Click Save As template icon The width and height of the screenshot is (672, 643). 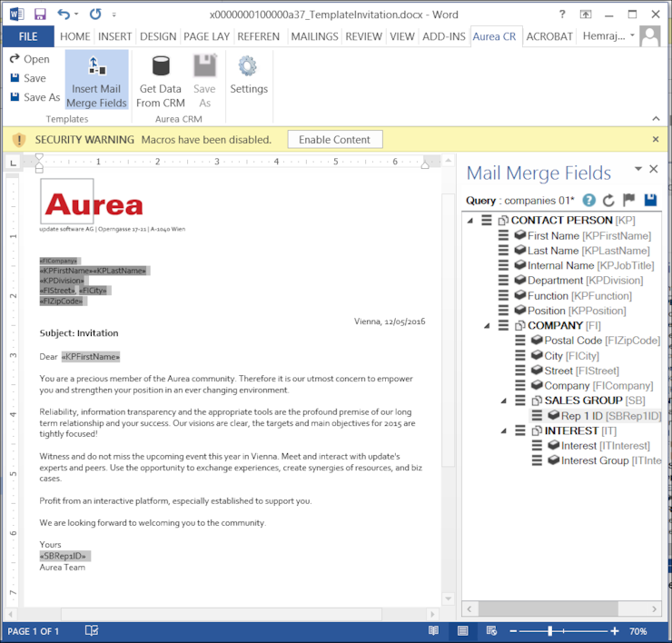15,96
